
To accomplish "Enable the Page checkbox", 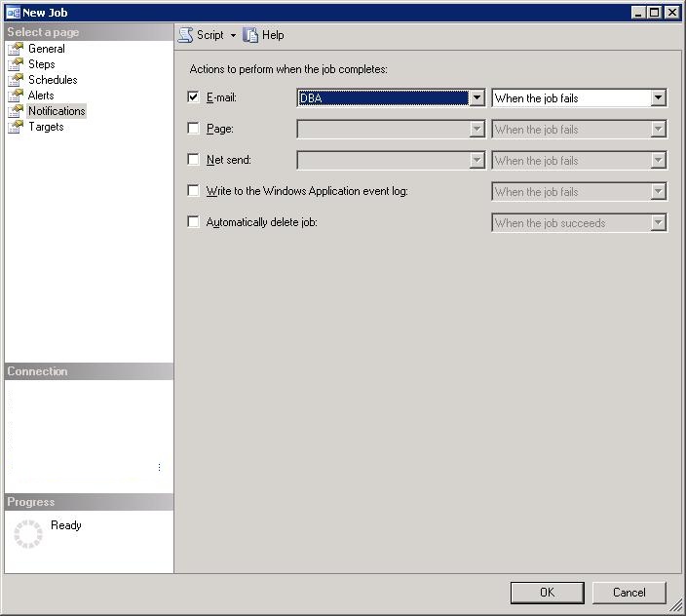I will (193, 129).
